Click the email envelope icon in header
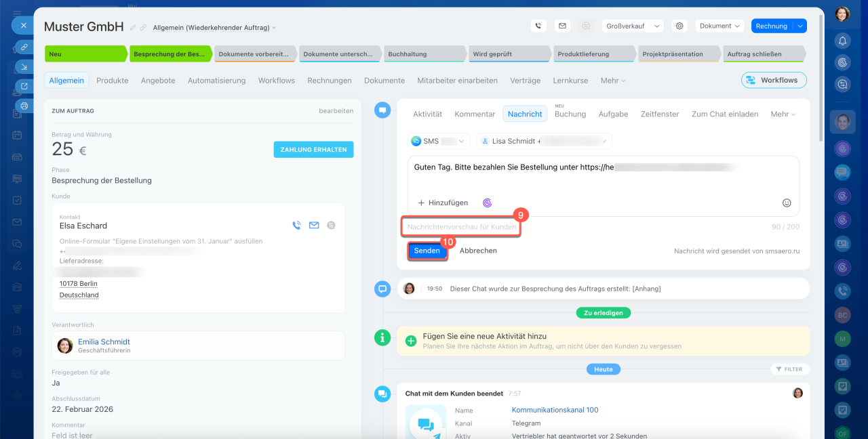 point(561,26)
